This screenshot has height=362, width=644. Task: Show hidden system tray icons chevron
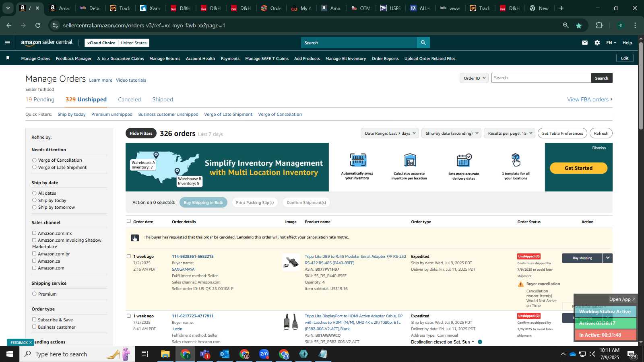click(563, 354)
